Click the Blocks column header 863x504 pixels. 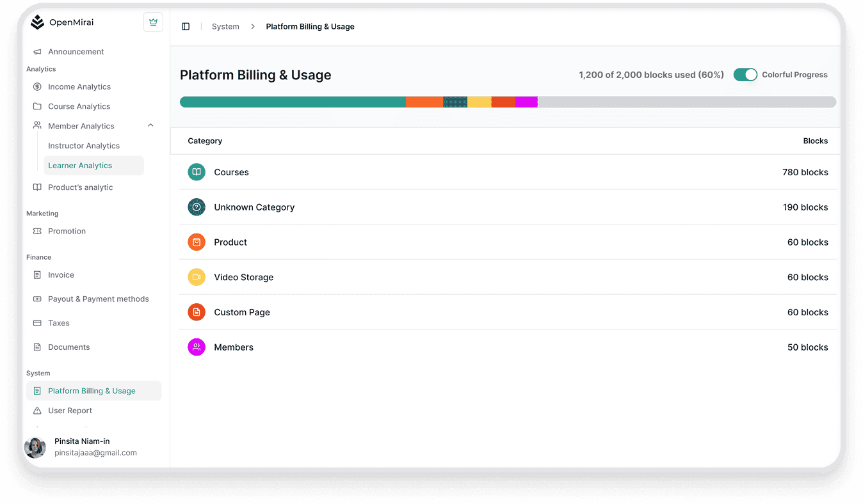pyautogui.click(x=815, y=141)
